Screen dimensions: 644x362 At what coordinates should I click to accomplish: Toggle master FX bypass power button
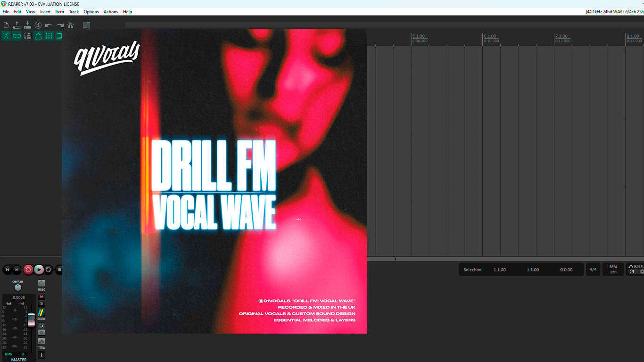pos(41,332)
